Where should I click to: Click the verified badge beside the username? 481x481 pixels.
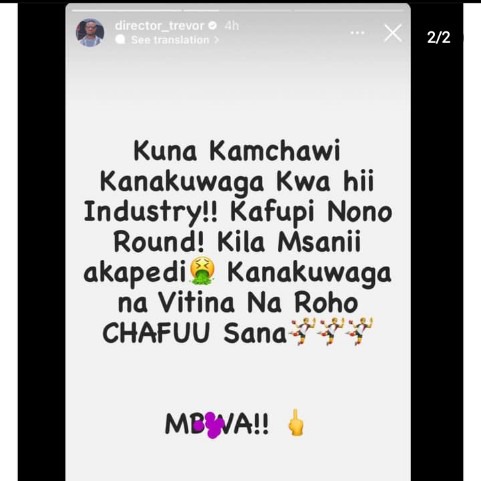coord(212,25)
